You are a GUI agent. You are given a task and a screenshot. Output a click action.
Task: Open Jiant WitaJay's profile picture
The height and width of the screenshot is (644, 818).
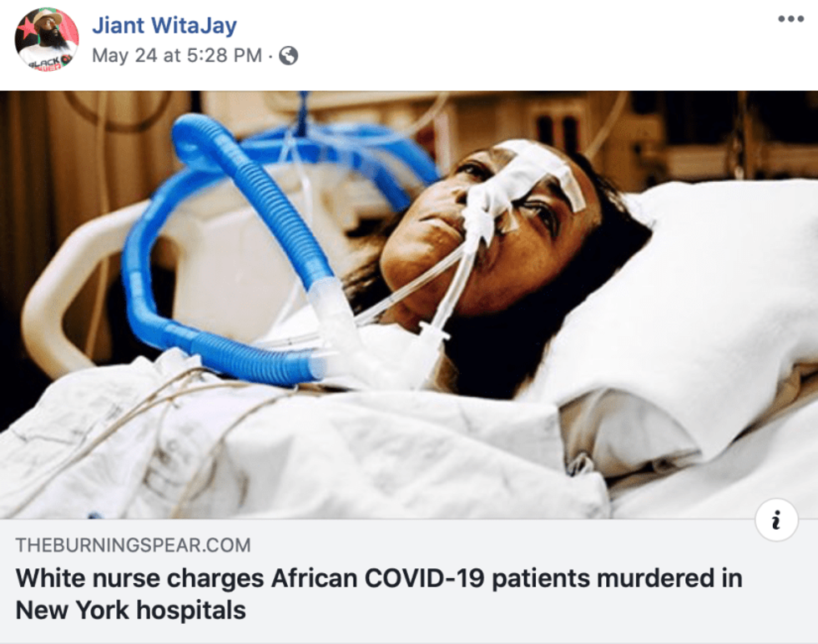pos(47,40)
